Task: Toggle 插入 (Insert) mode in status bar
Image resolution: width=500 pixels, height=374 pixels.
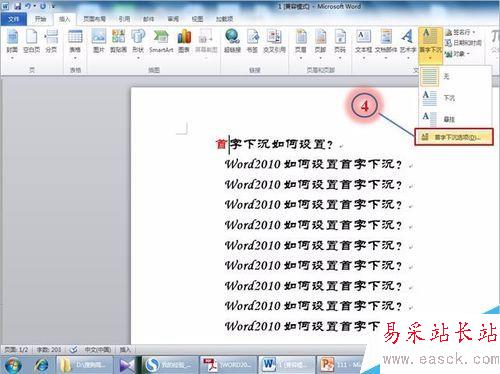Action: [x=125, y=350]
